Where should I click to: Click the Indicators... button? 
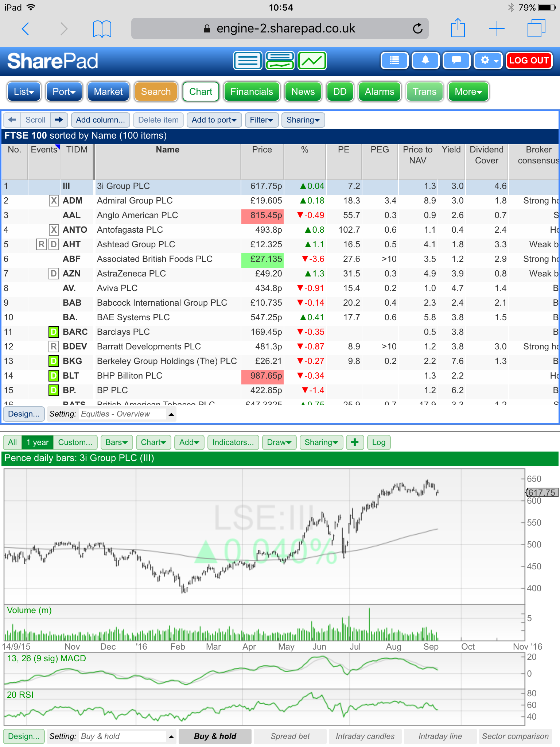(x=233, y=442)
